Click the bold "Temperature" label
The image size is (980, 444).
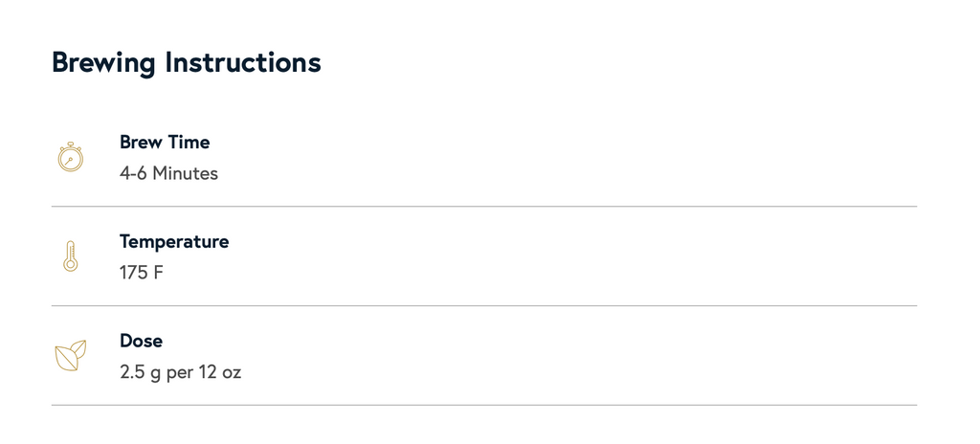tap(174, 242)
